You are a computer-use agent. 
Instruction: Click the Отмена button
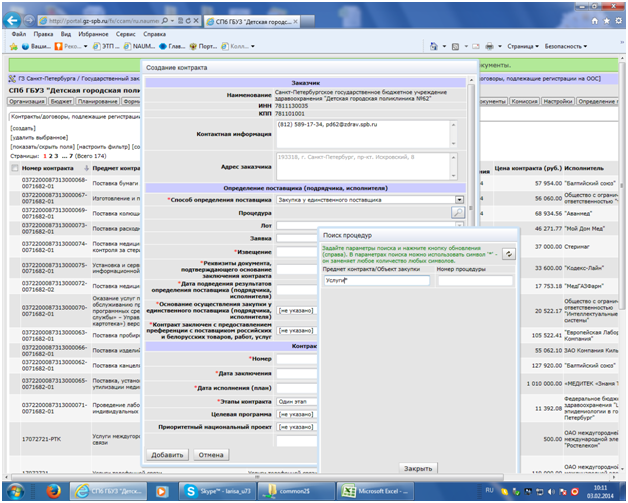coord(211,455)
